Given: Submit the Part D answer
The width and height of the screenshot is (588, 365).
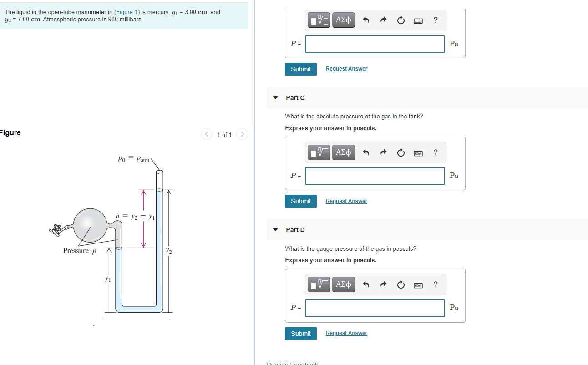Looking at the screenshot, I should point(300,333).
